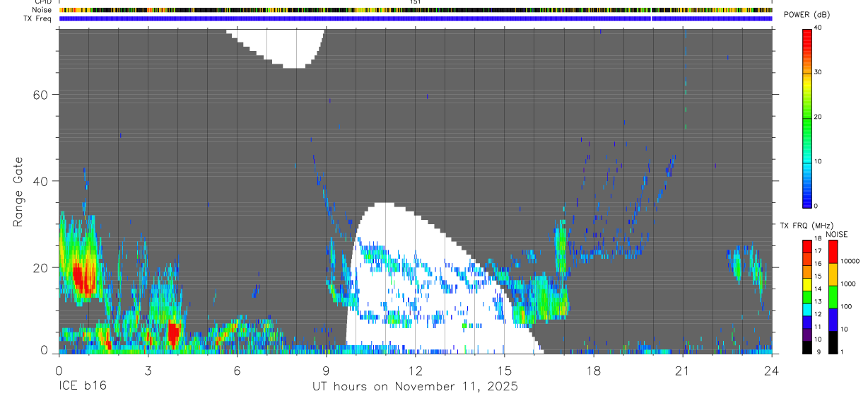Click the 12 tick on UT hours axis
The height and width of the screenshot is (401, 868).
pyautogui.click(x=416, y=370)
